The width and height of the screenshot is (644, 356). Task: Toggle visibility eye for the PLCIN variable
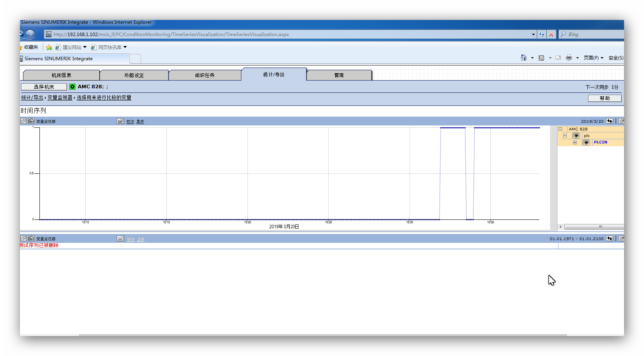click(586, 142)
